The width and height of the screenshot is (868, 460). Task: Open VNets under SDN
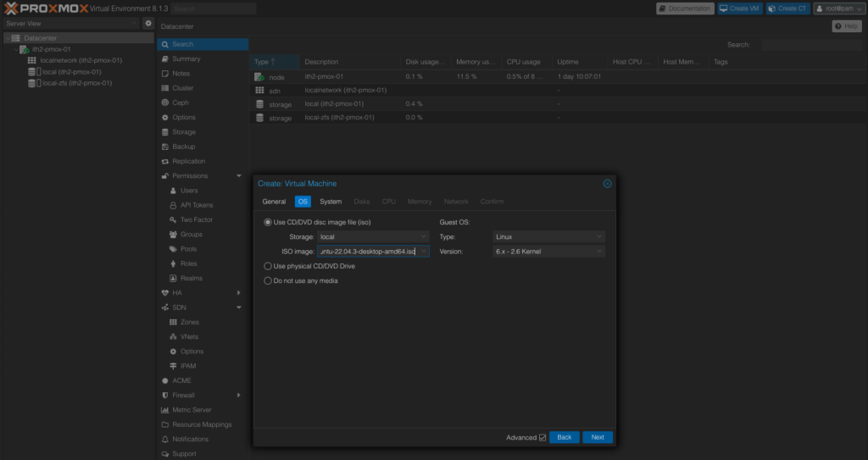point(203,336)
